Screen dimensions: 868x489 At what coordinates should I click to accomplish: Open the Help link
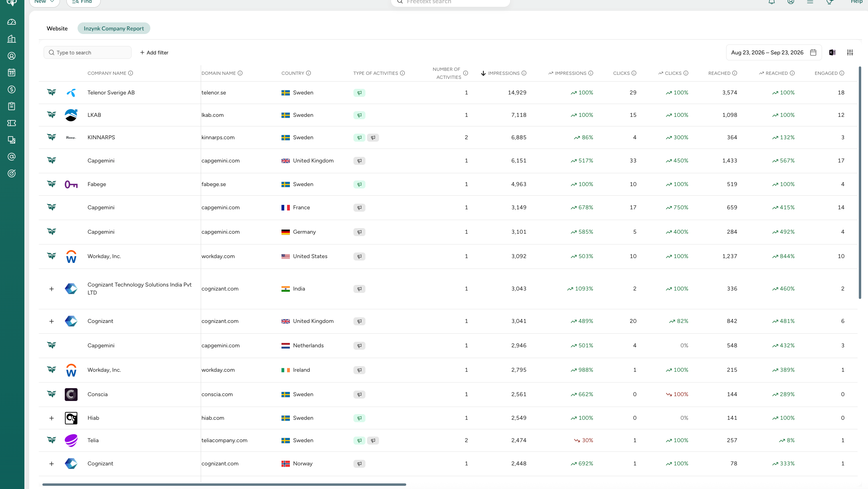click(x=856, y=2)
